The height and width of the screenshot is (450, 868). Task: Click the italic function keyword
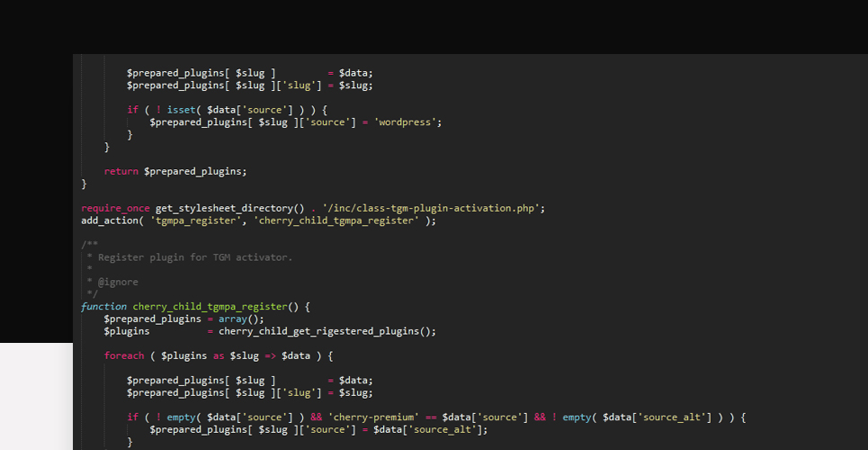(x=103, y=307)
